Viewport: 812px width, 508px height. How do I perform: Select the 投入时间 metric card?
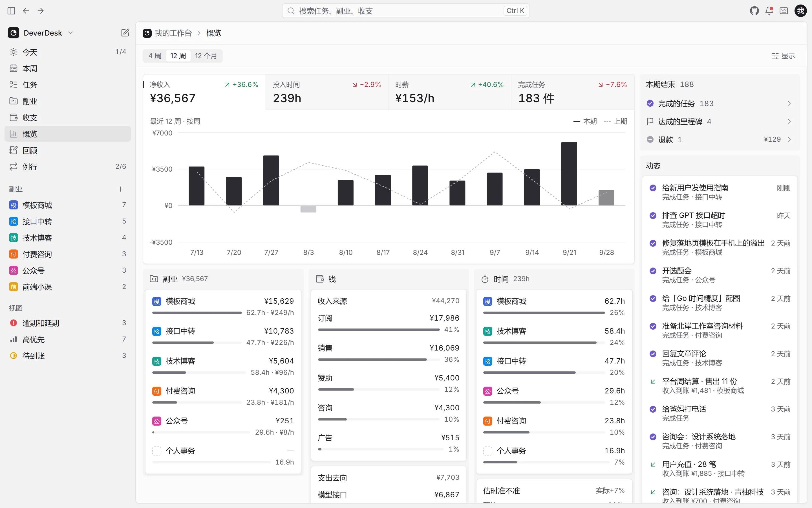pyautogui.click(x=327, y=92)
